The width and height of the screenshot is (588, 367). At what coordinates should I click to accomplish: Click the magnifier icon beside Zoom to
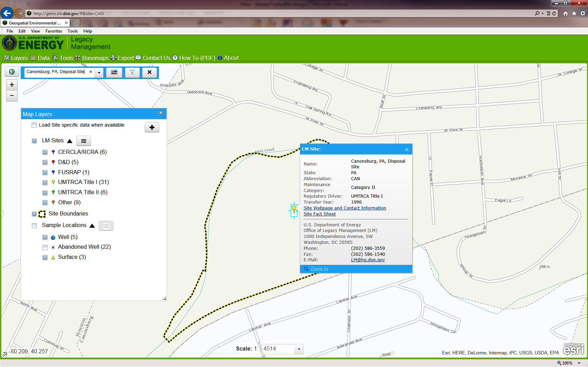306,269
